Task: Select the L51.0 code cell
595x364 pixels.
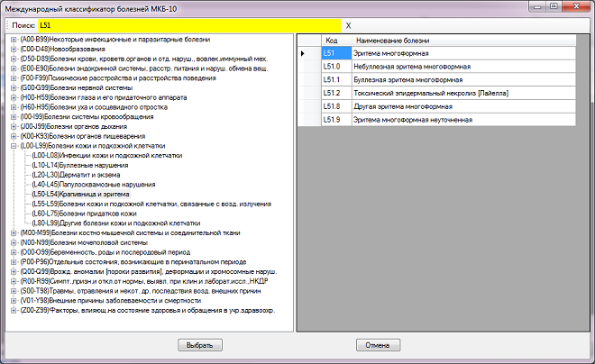Action: pyautogui.click(x=336, y=67)
